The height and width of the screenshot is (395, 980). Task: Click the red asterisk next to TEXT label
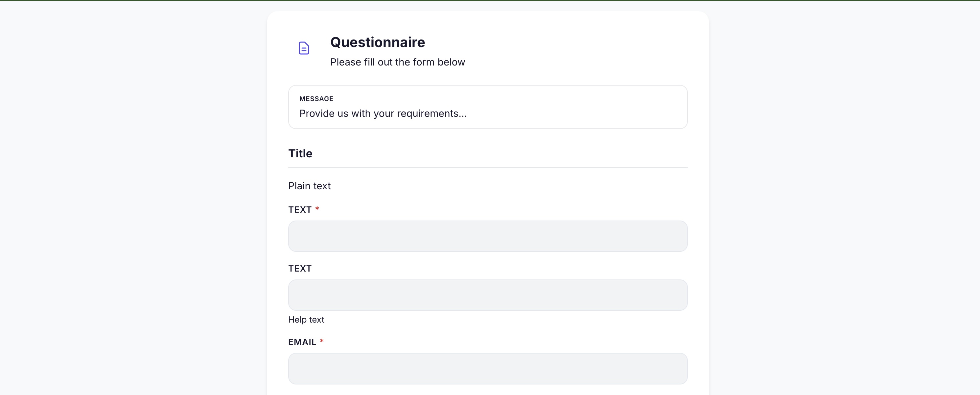[x=317, y=209]
